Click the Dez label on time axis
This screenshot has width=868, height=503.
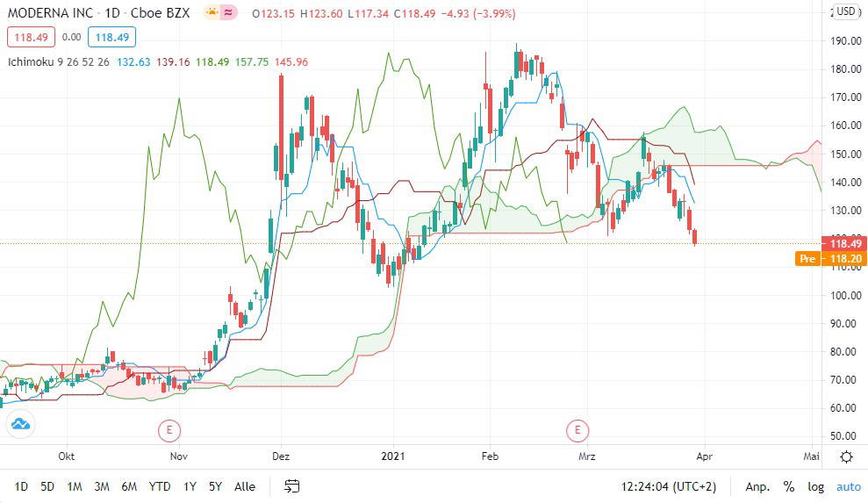click(281, 456)
